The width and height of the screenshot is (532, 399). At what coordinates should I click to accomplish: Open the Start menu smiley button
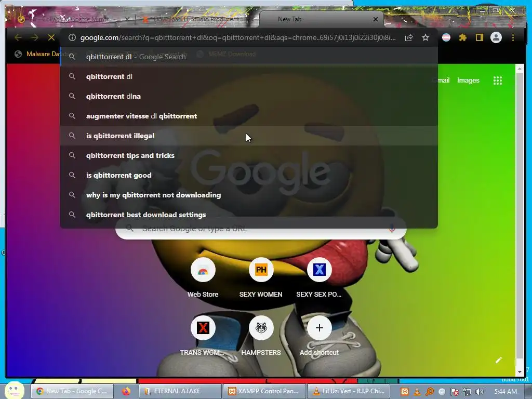pyautogui.click(x=14, y=391)
